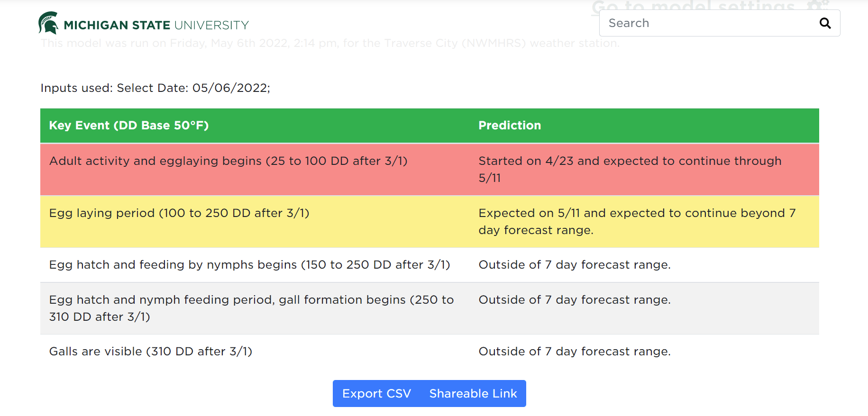The width and height of the screenshot is (868, 416).
Task: Click the green "Prediction" column header
Action: (510, 126)
